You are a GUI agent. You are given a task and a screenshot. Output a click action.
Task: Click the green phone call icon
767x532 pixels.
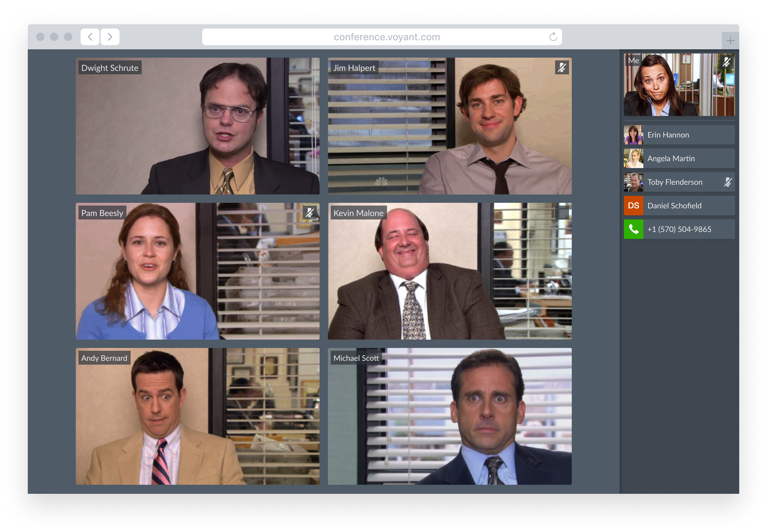pyautogui.click(x=633, y=229)
